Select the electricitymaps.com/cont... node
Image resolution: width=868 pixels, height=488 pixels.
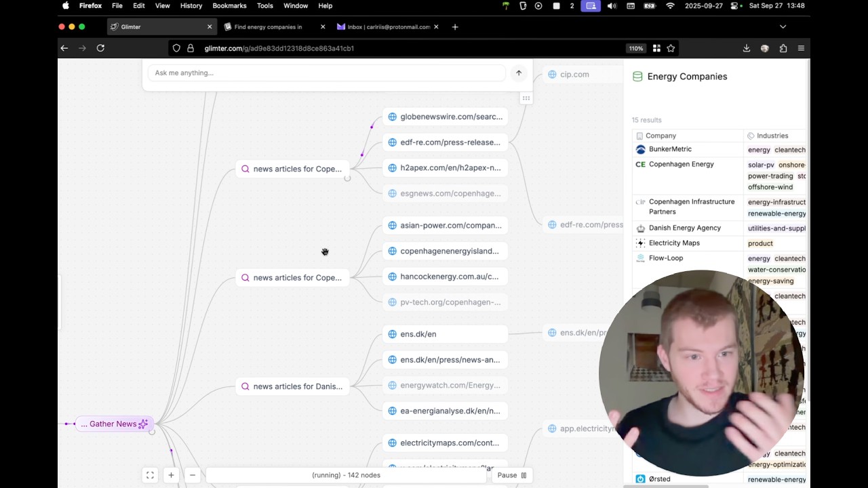click(x=446, y=443)
